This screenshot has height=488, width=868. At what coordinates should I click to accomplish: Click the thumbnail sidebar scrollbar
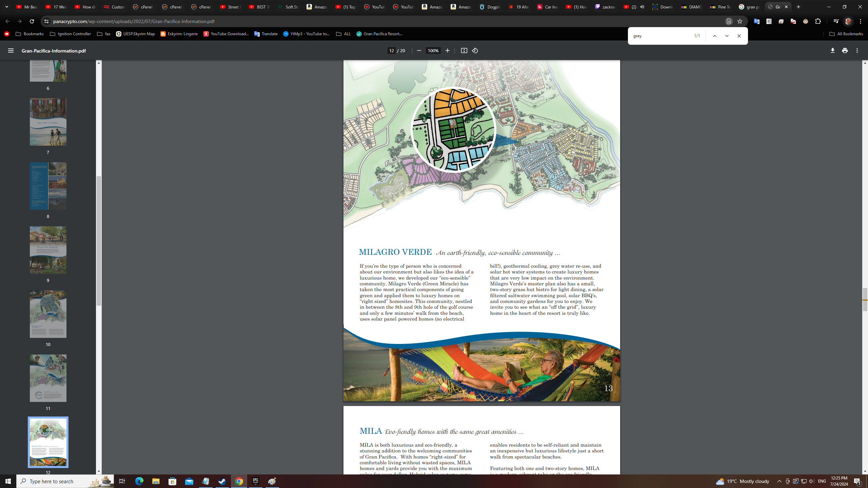[99, 241]
